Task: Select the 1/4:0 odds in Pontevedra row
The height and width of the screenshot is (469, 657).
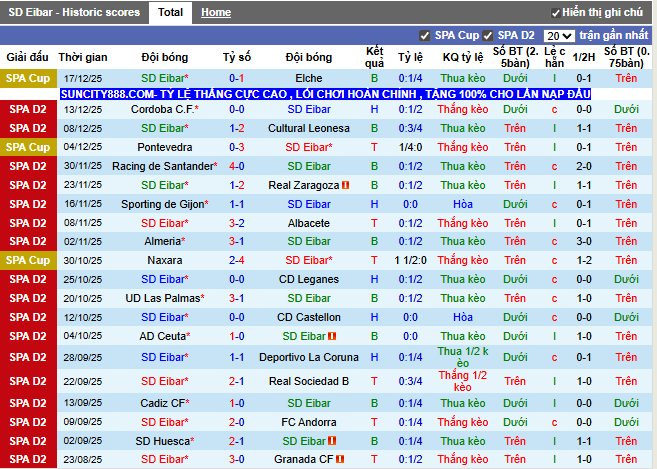Action: [x=411, y=147]
